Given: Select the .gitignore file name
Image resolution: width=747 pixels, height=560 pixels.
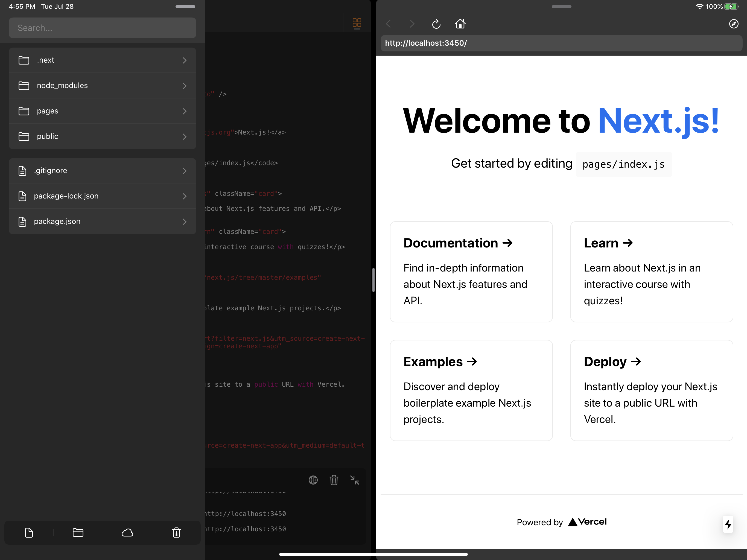Looking at the screenshot, I should (x=50, y=171).
